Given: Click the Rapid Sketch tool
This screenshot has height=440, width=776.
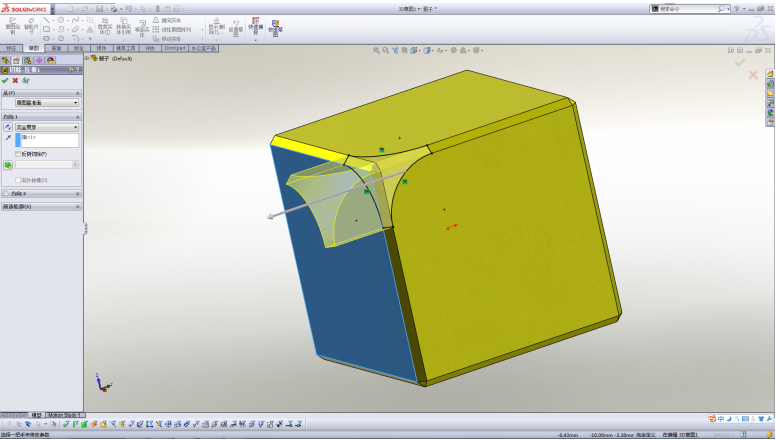Looking at the screenshot, I should tap(275, 28).
